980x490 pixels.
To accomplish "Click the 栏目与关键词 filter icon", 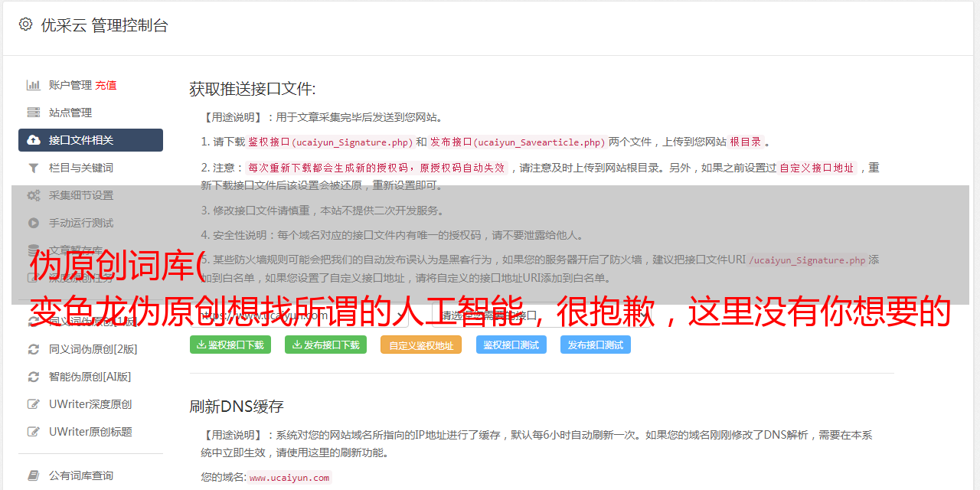I will click(34, 168).
